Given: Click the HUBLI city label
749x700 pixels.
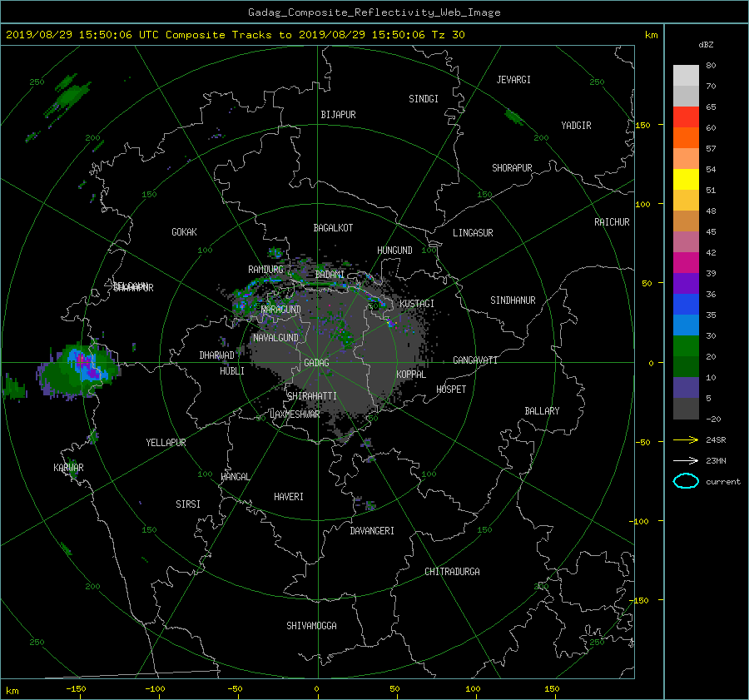Looking at the screenshot, I should (x=231, y=370).
